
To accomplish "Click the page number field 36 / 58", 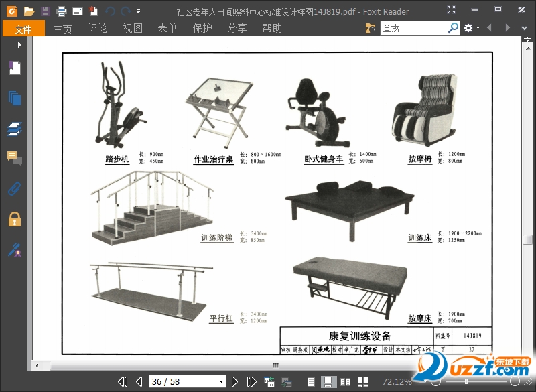I will pyautogui.click(x=183, y=381).
